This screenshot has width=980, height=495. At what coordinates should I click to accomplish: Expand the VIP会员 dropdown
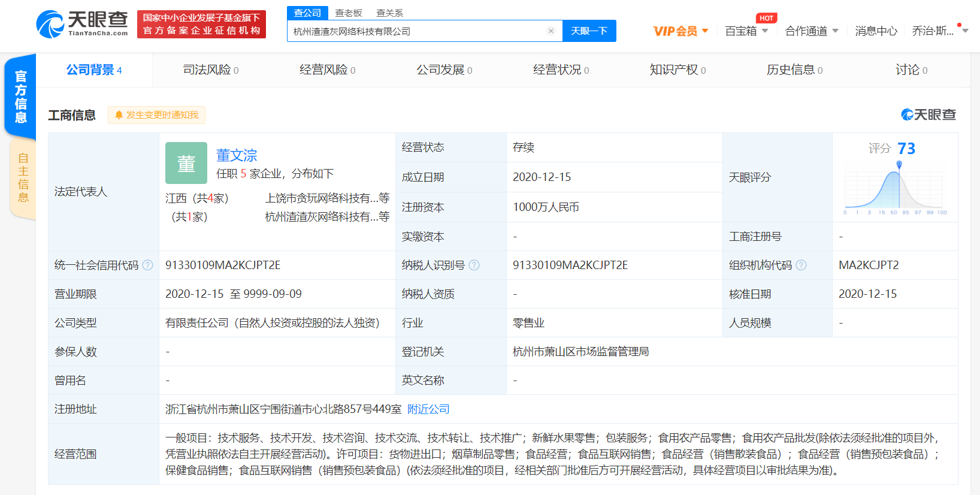(x=680, y=31)
